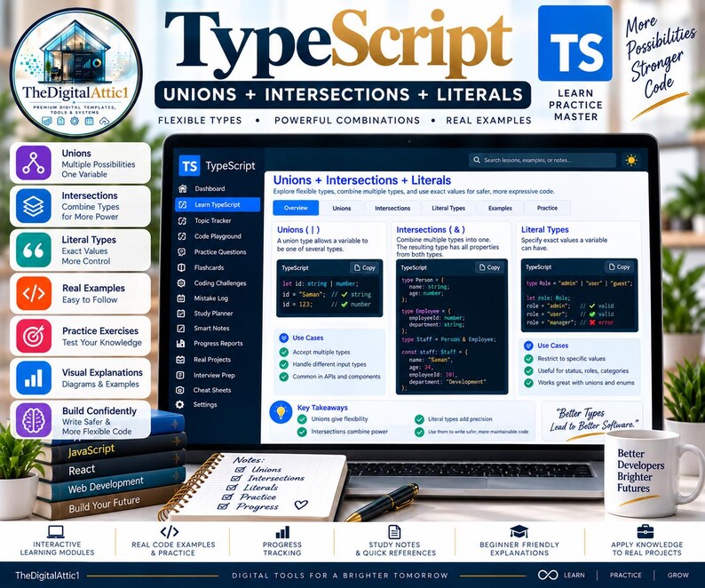Click the search lessons field
The height and width of the screenshot is (588, 705).
pyautogui.click(x=543, y=160)
